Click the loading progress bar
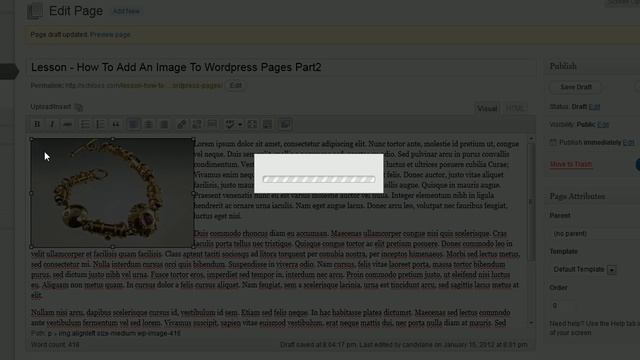The image size is (640, 360). click(x=319, y=179)
